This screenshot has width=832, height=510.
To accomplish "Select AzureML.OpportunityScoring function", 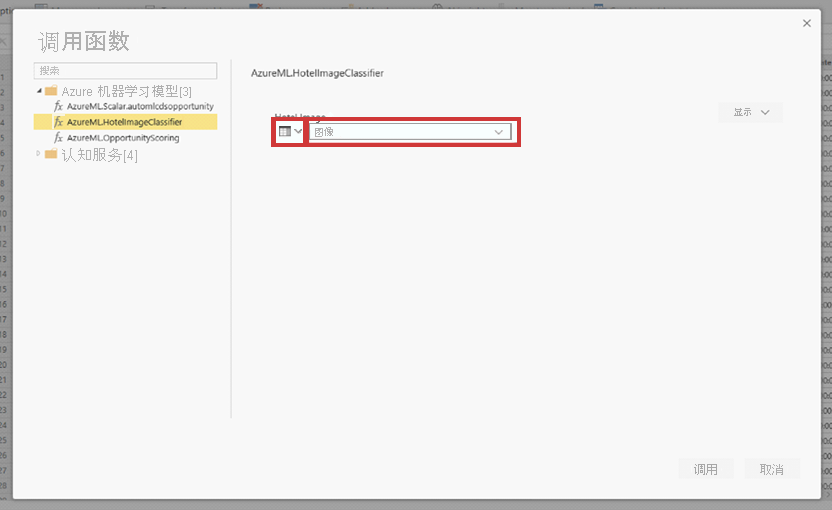I will (x=123, y=138).
